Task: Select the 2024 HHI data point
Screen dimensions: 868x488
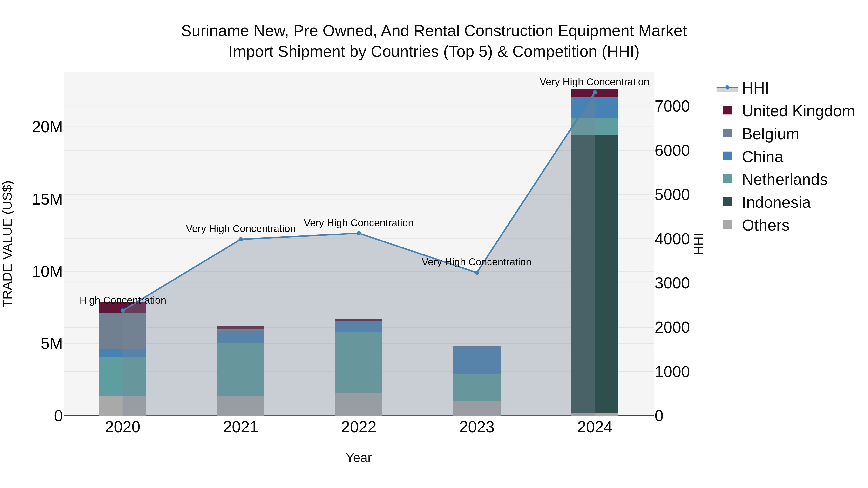Action: click(595, 92)
